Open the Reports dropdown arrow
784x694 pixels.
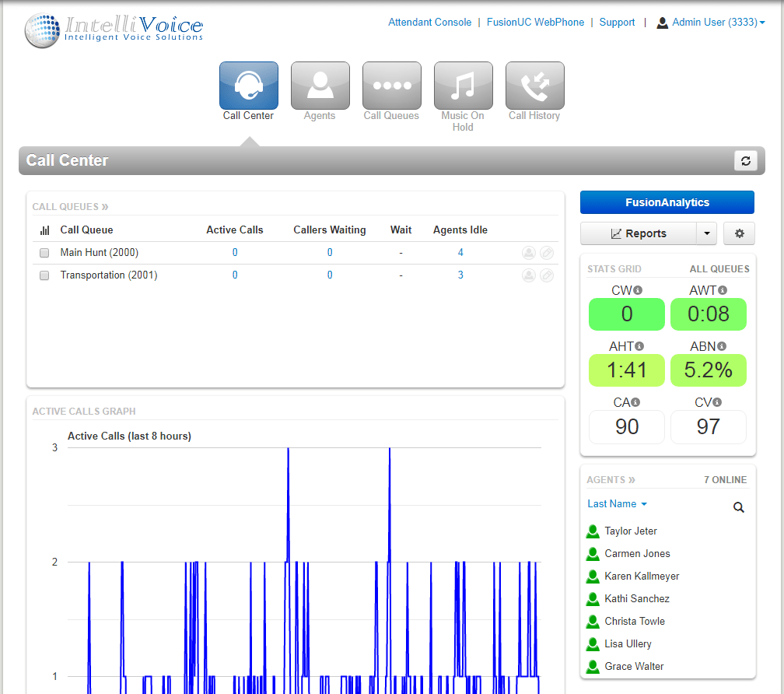pos(706,233)
